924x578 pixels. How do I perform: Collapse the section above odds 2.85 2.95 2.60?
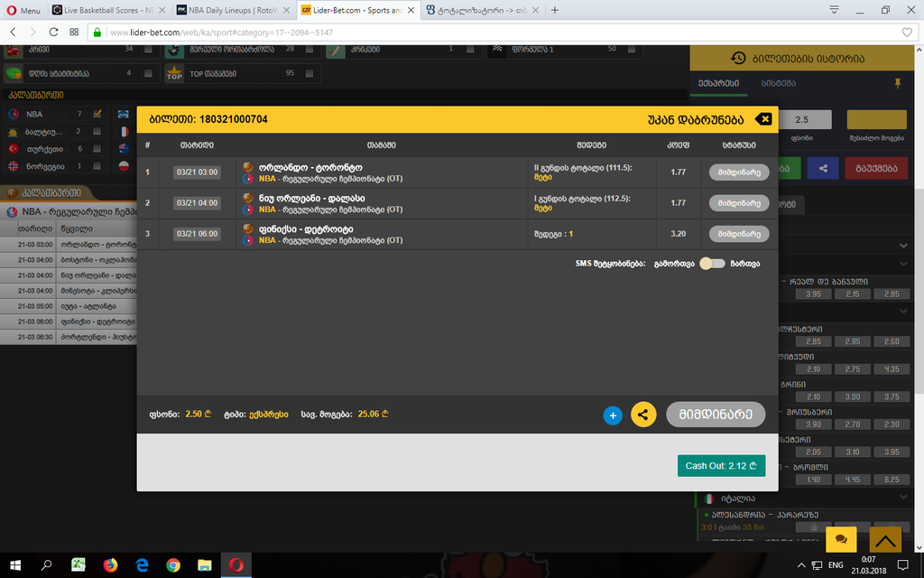[903, 311]
